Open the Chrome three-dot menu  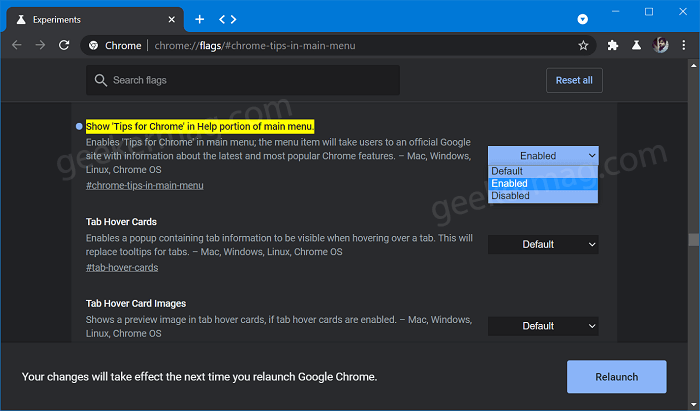pos(683,45)
